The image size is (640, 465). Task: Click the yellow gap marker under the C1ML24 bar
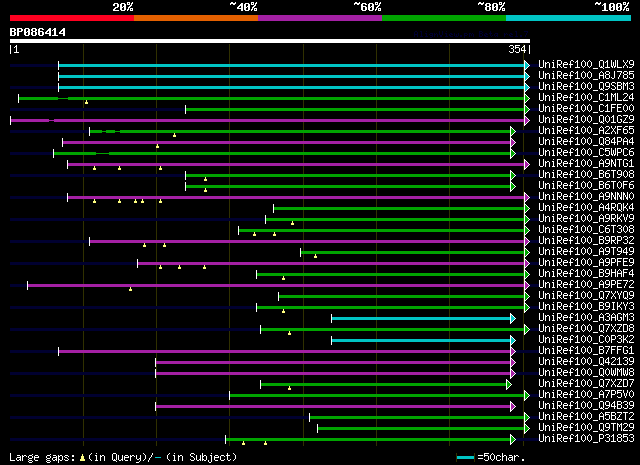coord(87,102)
